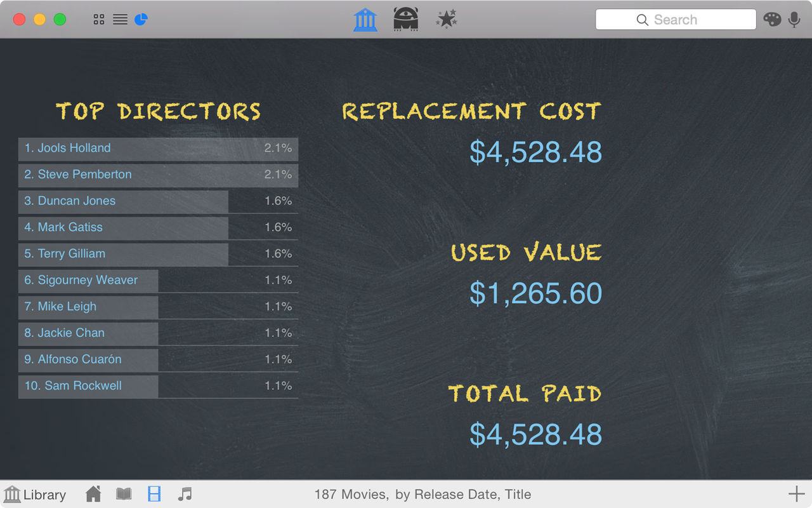Image resolution: width=812 pixels, height=508 pixels.
Task: Open the Library button in bottom bar
Action: point(35,495)
